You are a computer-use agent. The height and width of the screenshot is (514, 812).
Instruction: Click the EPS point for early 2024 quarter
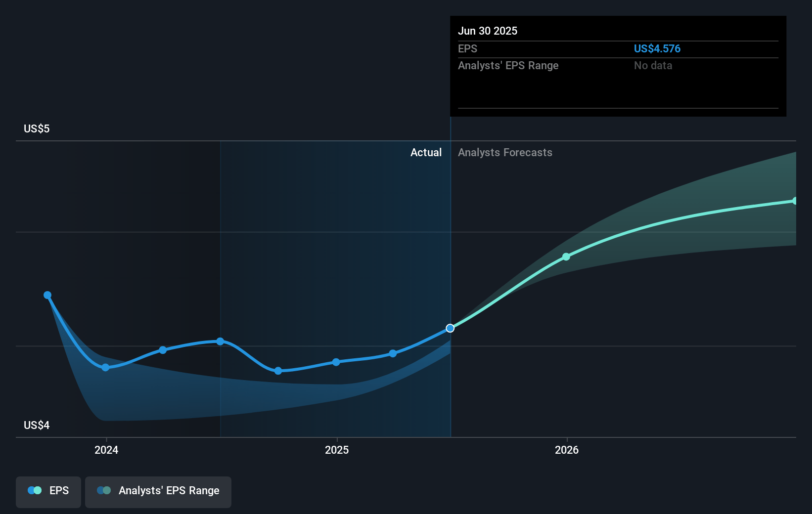[163, 350]
